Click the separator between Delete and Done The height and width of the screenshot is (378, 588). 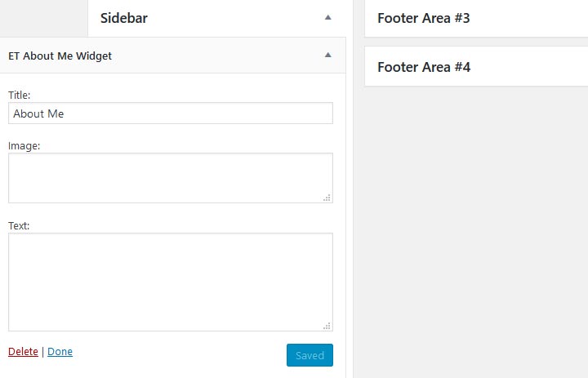coord(42,352)
